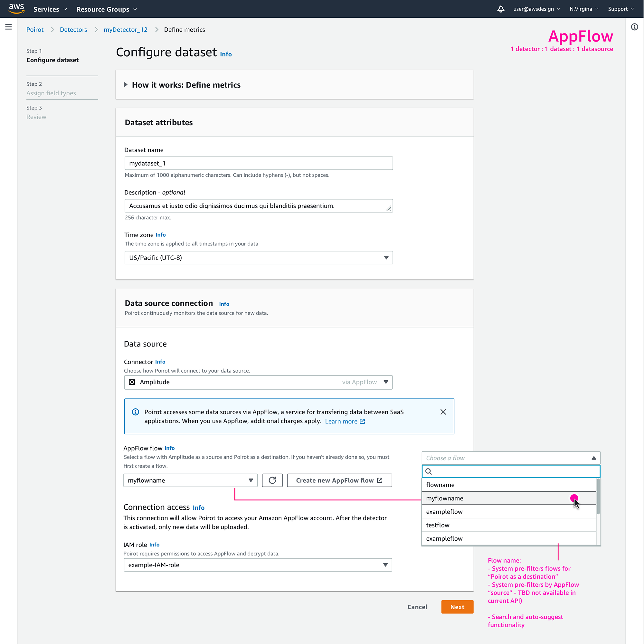Open Info next to Connection access
The width and height of the screenshot is (644, 644).
coord(198,508)
